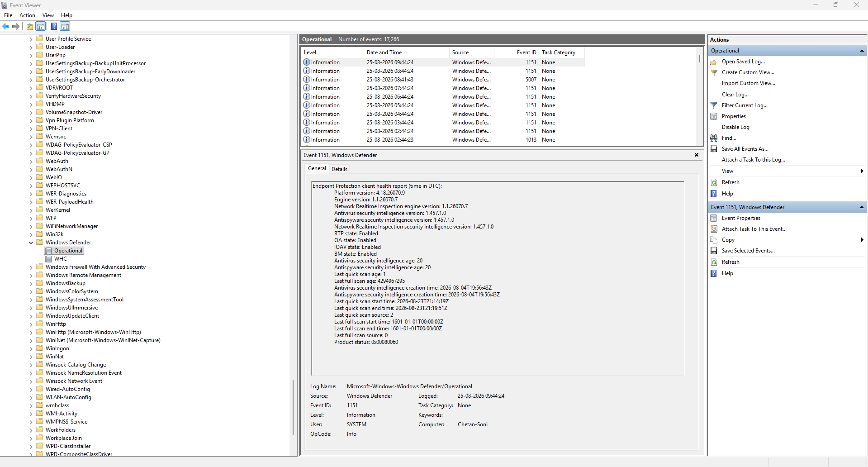Viewport: 868px width, 467px height.
Task: Click the Event Properties icon
Action: coord(714,218)
